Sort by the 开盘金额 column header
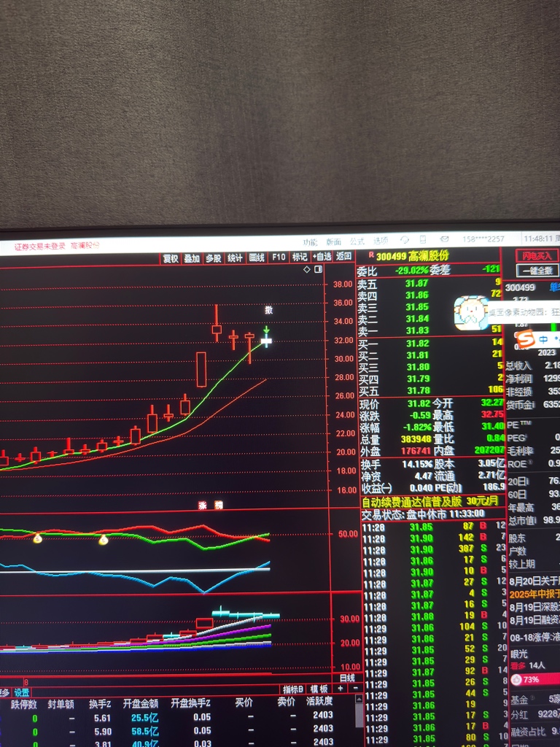Screen dimensions: 560x747 pos(141,703)
